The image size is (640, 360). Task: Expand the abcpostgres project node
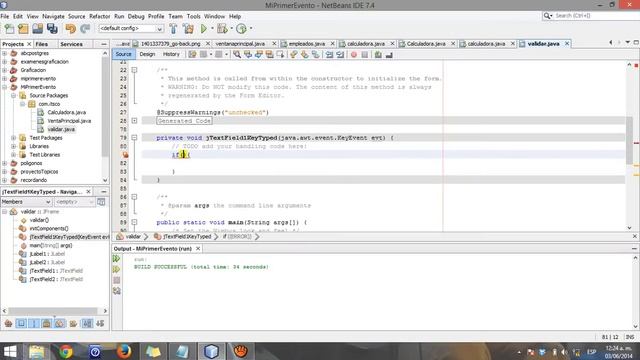(4, 53)
